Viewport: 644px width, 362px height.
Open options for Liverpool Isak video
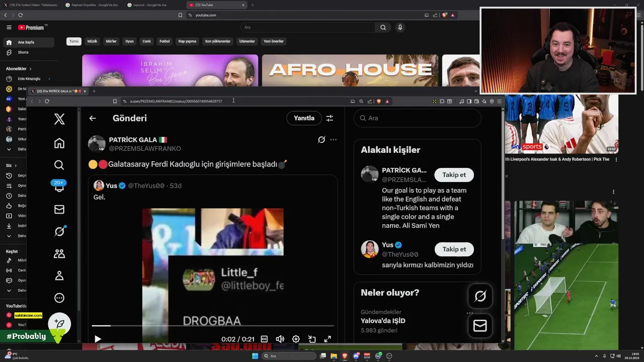click(616, 159)
